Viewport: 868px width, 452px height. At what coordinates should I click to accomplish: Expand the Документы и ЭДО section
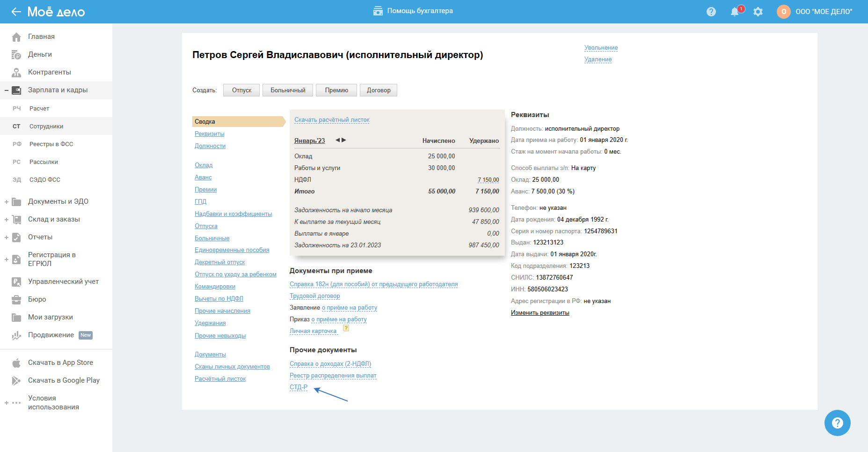point(7,202)
